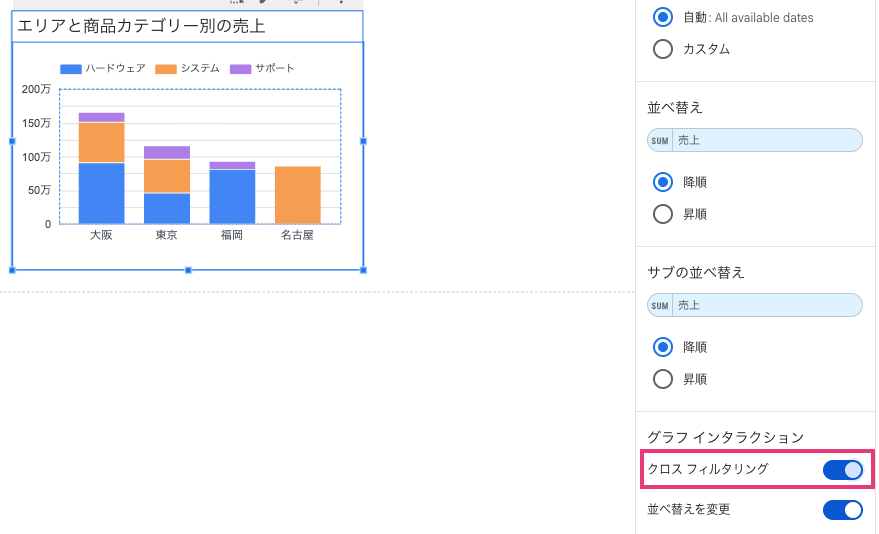The image size is (879, 534).
Task: Disable the クロス フィルタリング toggle
Action: (x=842, y=470)
